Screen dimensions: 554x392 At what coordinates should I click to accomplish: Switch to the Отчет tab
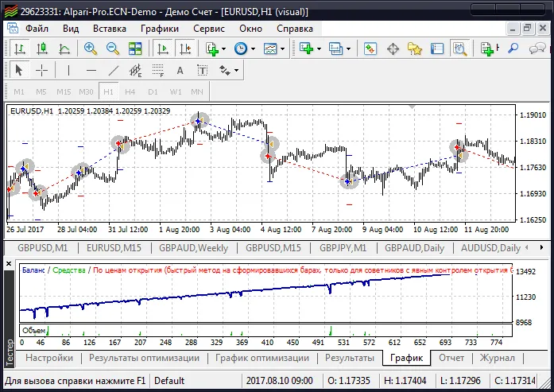tap(451, 358)
